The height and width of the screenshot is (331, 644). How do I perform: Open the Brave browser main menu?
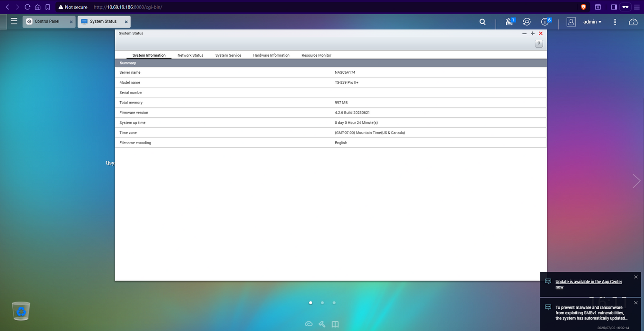click(x=637, y=7)
